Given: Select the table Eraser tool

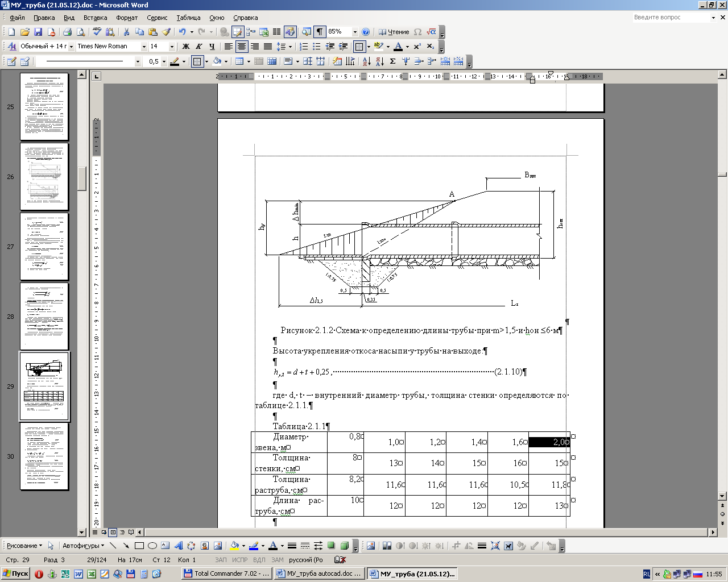Looking at the screenshot, I should click(x=24, y=61).
